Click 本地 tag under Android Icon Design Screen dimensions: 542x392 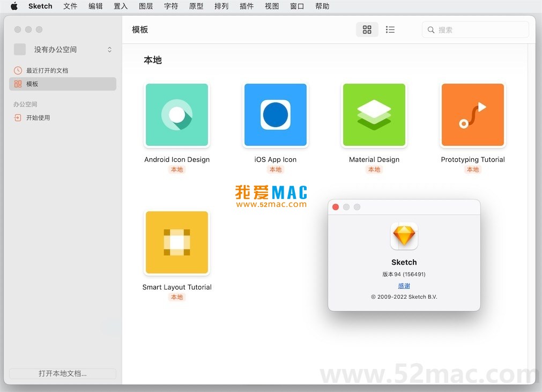[177, 169]
